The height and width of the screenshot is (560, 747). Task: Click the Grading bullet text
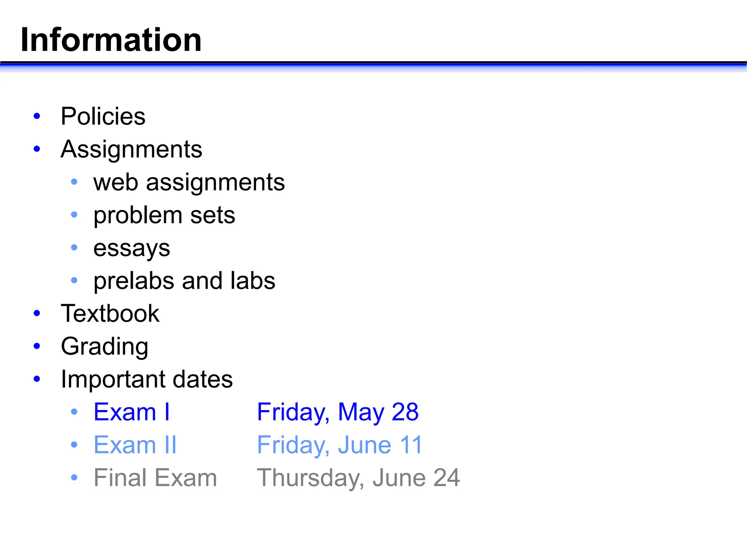click(104, 347)
